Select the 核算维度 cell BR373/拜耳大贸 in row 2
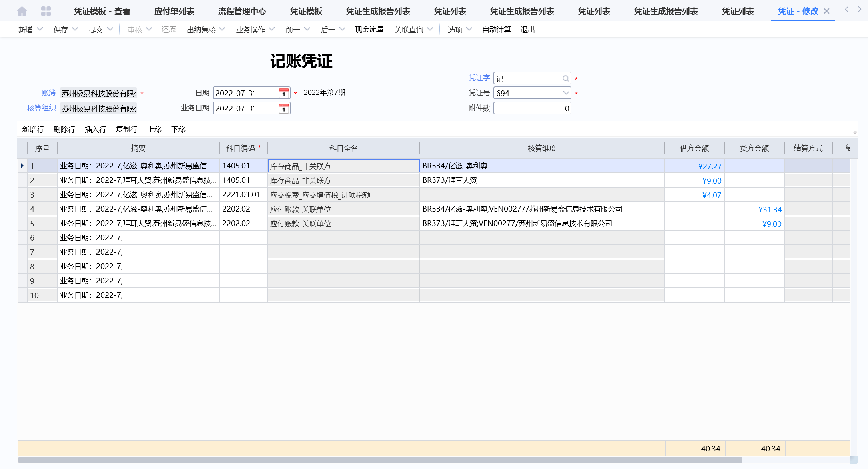The height and width of the screenshot is (469, 868). pos(542,180)
